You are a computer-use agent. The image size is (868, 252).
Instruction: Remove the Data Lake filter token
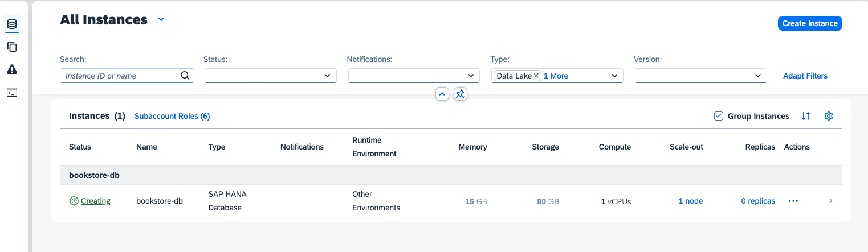pyautogui.click(x=536, y=76)
